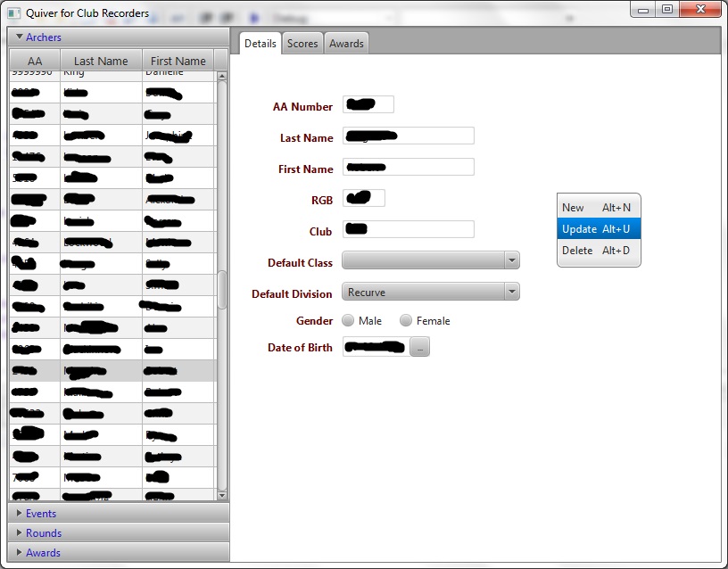Click the Date of Birth field
The height and width of the screenshot is (569, 728).
tap(376, 347)
